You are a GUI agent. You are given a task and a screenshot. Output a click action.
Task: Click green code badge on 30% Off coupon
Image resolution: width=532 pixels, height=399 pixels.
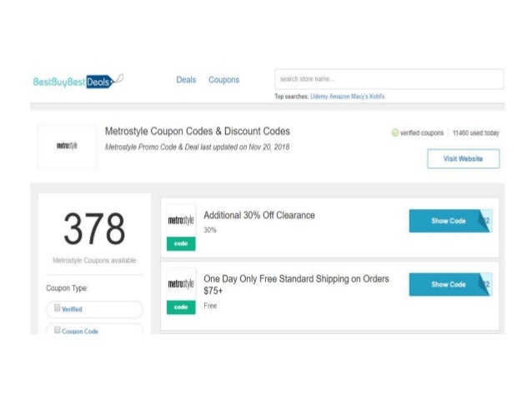pyautogui.click(x=181, y=243)
